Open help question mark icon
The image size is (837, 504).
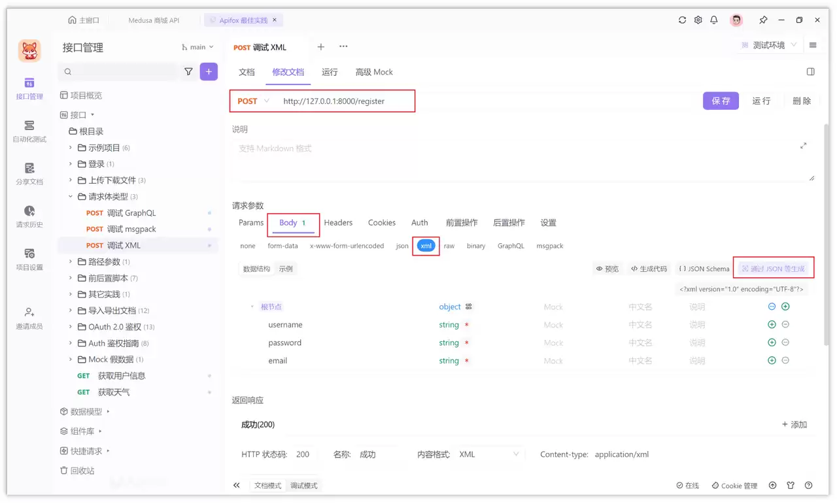tap(809, 486)
